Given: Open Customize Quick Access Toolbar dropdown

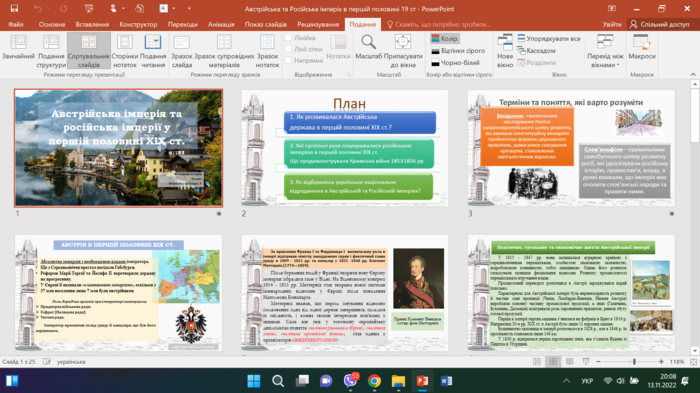Looking at the screenshot, I should [189, 8].
